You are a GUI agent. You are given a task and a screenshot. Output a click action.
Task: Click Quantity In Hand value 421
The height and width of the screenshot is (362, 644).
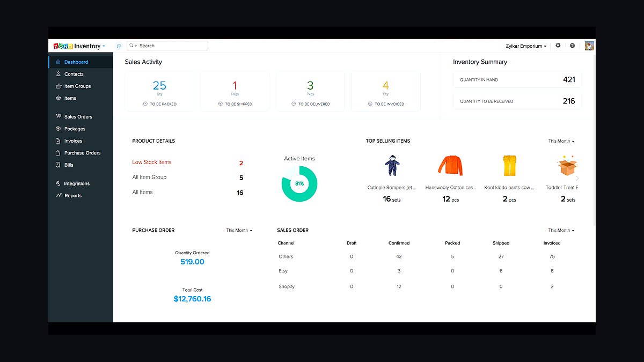pyautogui.click(x=569, y=79)
